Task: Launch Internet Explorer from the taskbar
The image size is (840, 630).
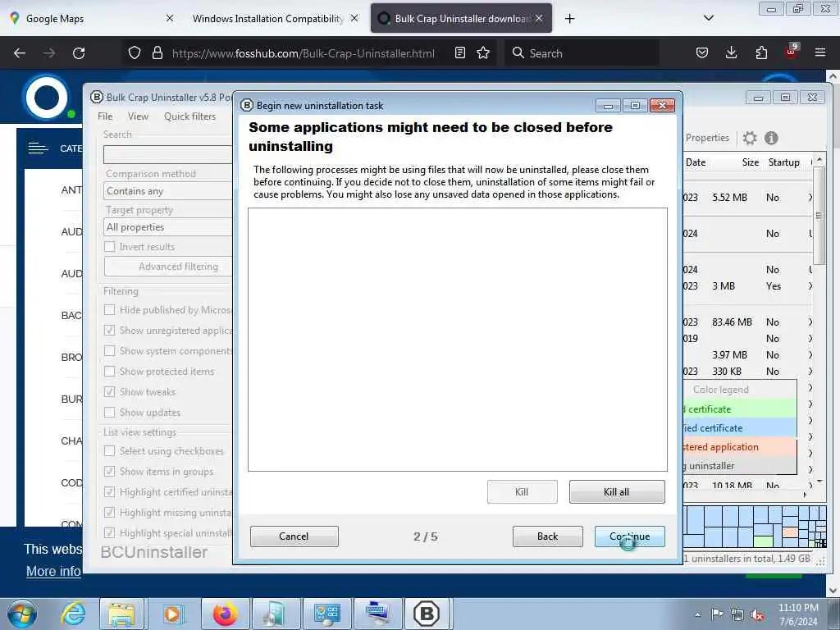Action: [73, 614]
